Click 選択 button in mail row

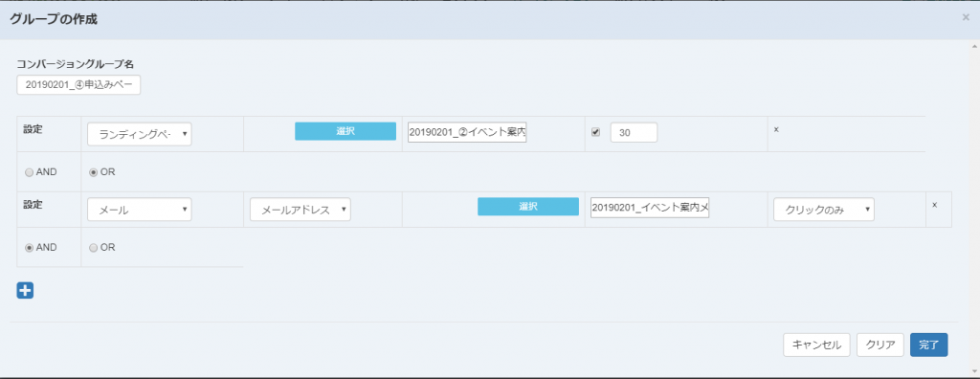[528, 207]
